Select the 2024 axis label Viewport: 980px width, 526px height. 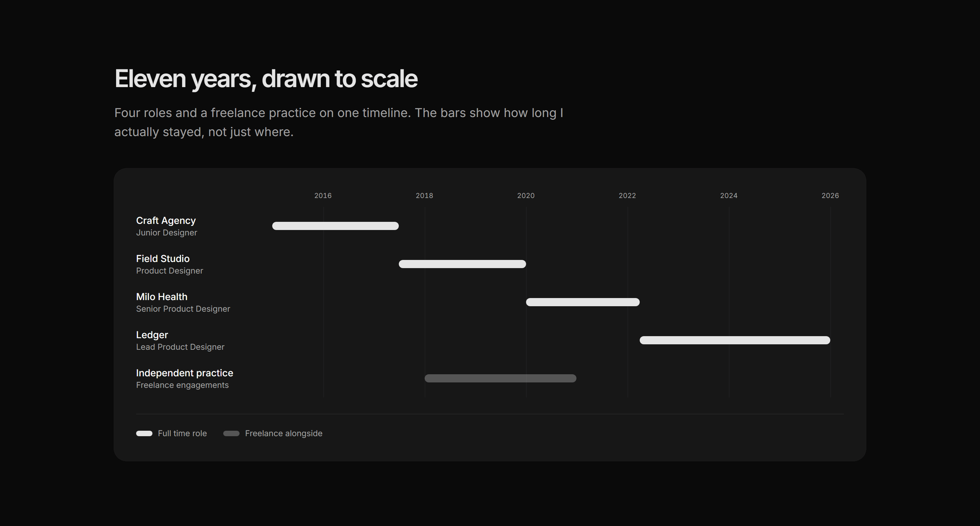coord(729,196)
